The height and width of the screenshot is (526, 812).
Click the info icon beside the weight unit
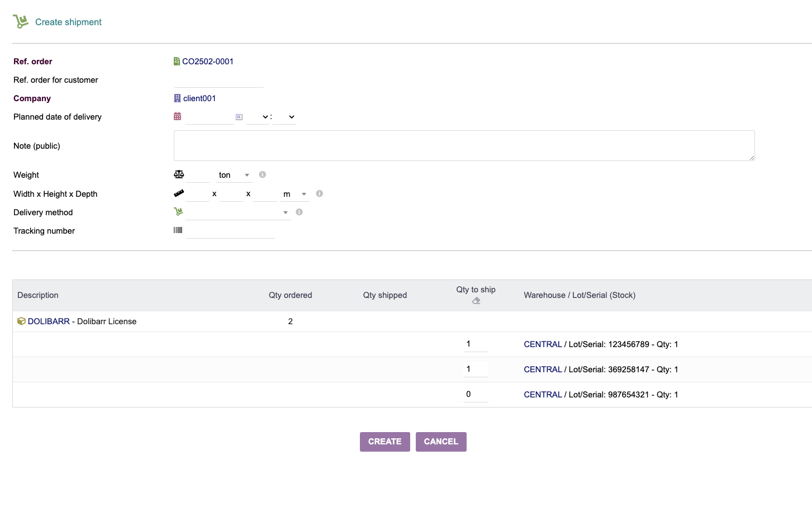pos(263,174)
